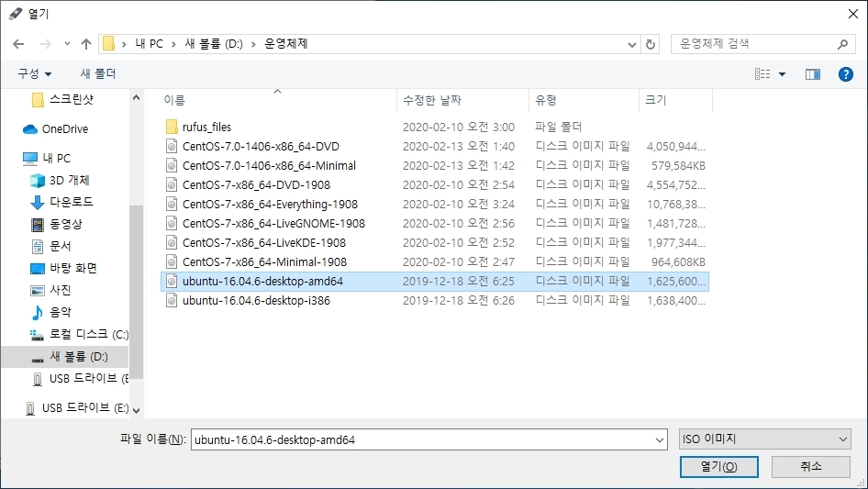Viewport: 868px width, 489px height.
Task: Go back with the left arrow button
Action: (x=18, y=44)
